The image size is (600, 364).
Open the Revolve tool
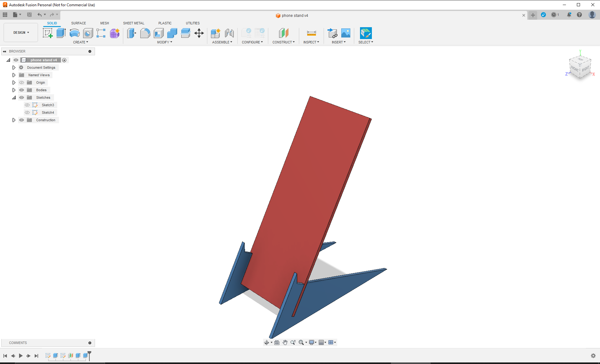(74, 33)
